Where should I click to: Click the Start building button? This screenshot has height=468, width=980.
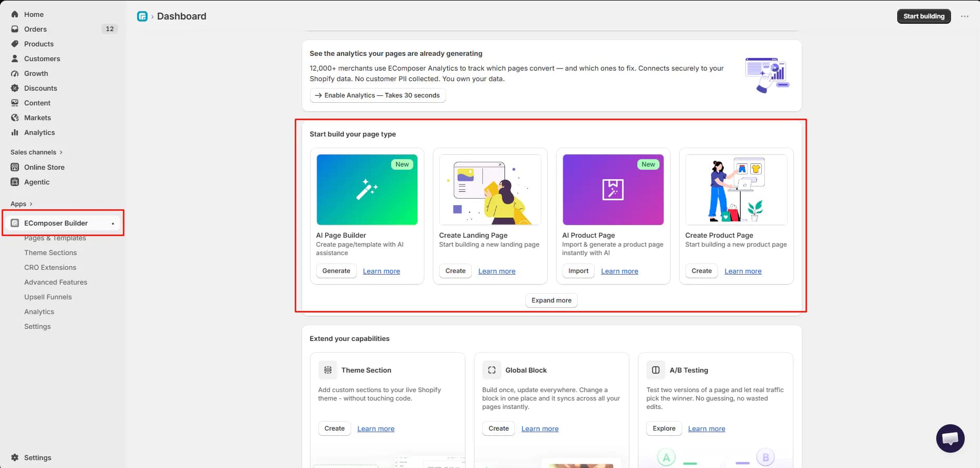point(924,16)
